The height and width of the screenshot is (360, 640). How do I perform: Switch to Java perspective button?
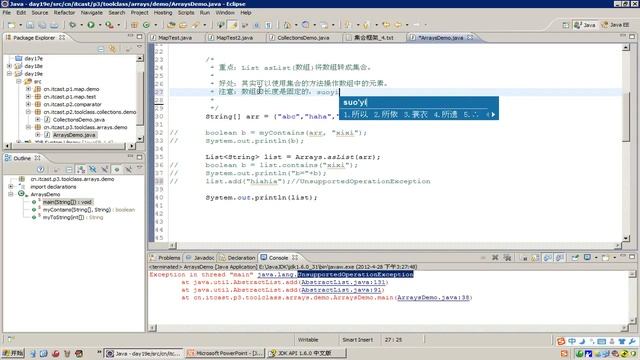pyautogui.click(x=584, y=25)
